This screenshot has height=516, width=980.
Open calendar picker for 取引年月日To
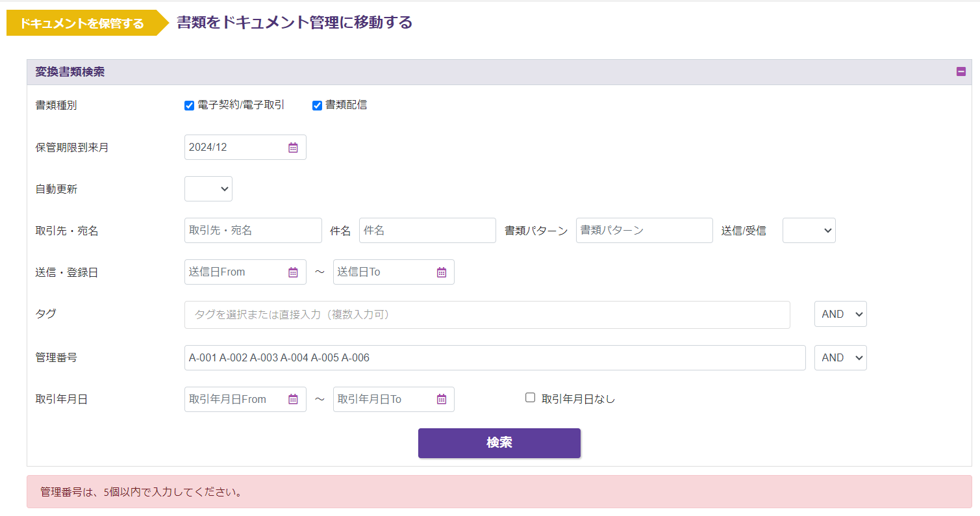[442, 399]
